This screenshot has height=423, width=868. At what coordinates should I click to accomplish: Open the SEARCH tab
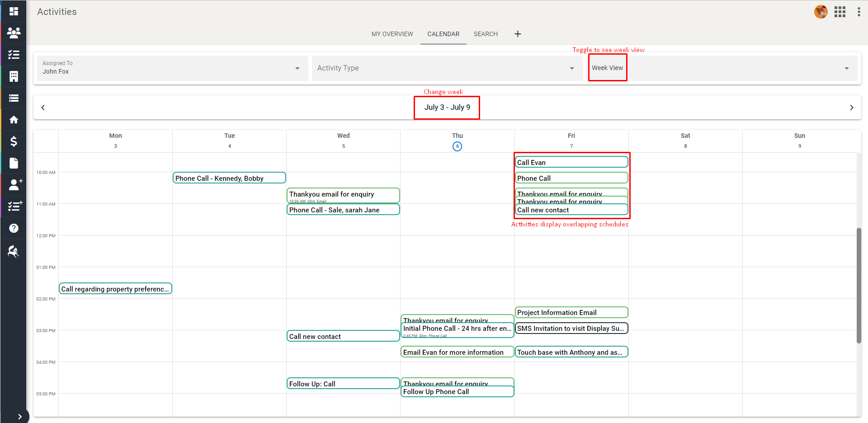pyautogui.click(x=486, y=34)
